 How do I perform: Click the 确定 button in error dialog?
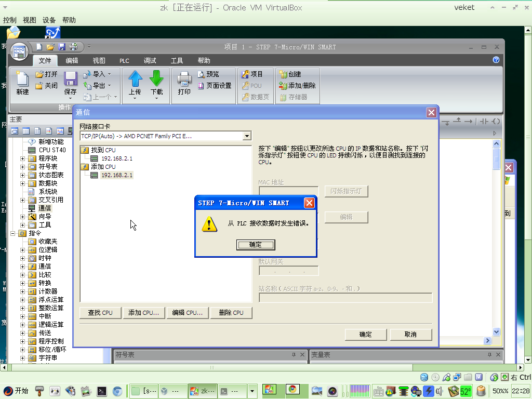coord(256,245)
